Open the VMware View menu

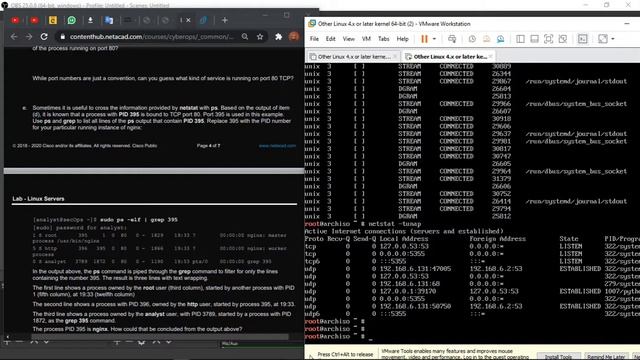pyautogui.click(x=349, y=39)
